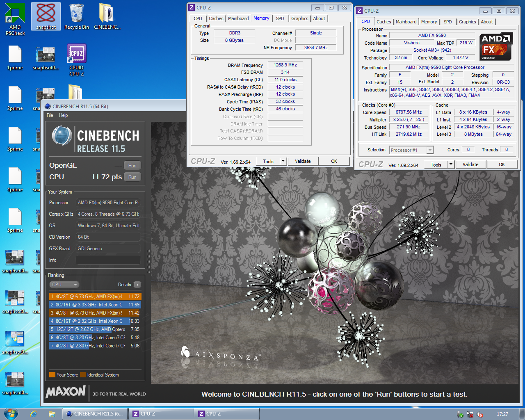Click OK in memory CPU-Z window

point(334,161)
